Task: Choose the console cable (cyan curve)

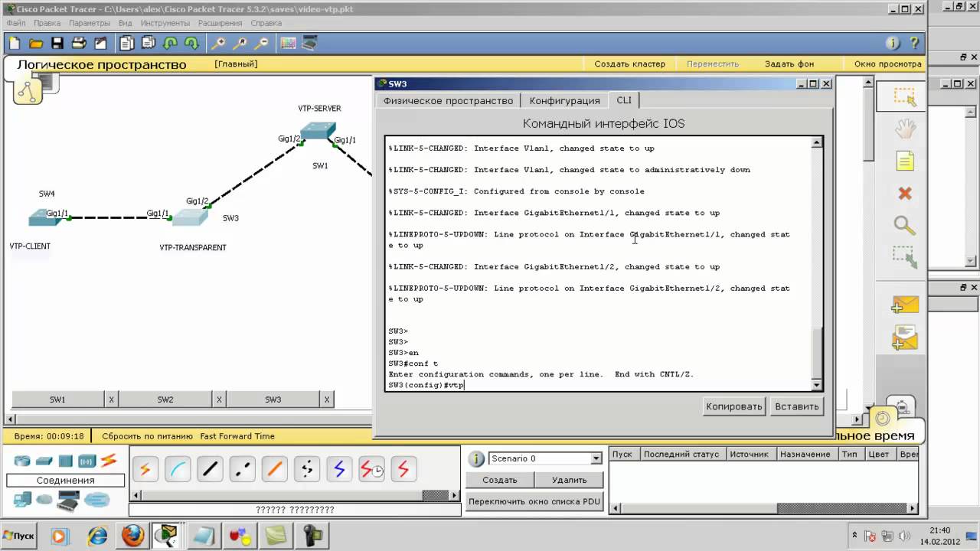Action: tap(178, 469)
